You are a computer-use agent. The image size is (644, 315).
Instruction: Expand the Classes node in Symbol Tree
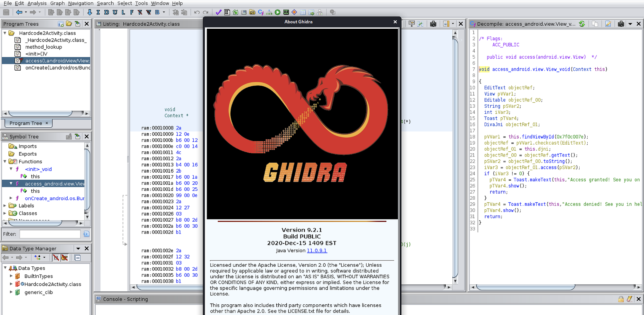click(x=4, y=213)
